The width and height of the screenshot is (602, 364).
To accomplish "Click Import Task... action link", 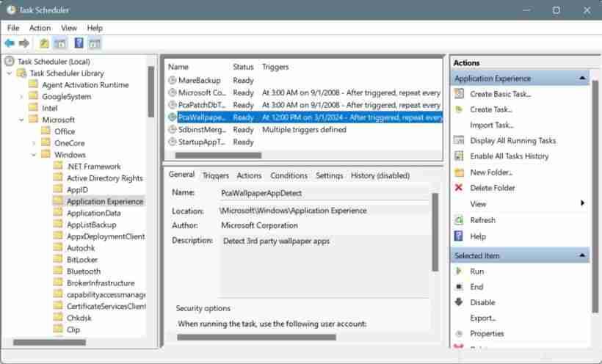I will [x=492, y=125].
